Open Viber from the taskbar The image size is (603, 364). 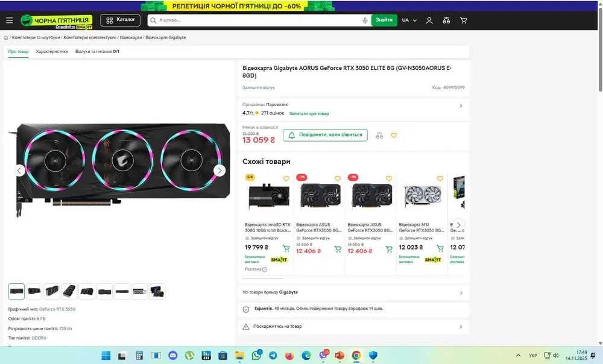pos(323,355)
